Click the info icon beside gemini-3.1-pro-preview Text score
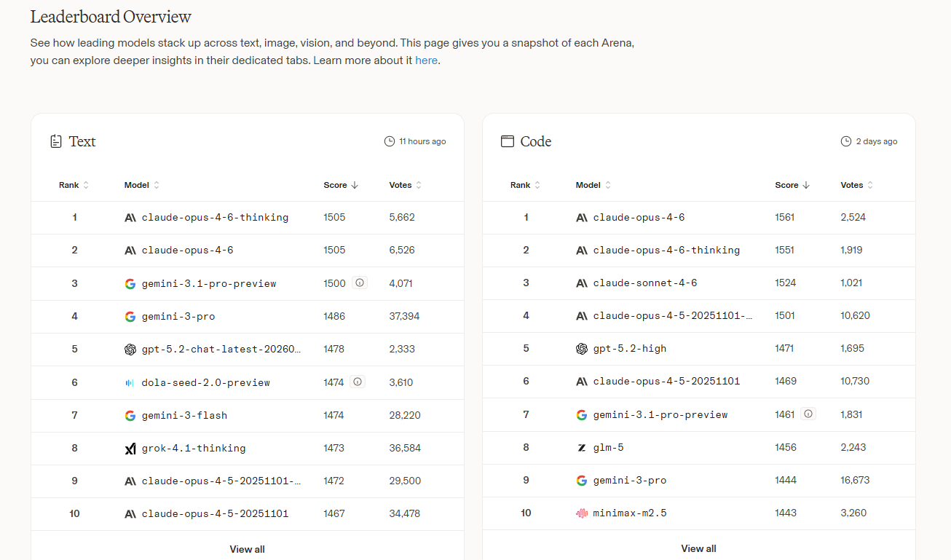Viewport: 951px width, 560px height. click(x=360, y=283)
